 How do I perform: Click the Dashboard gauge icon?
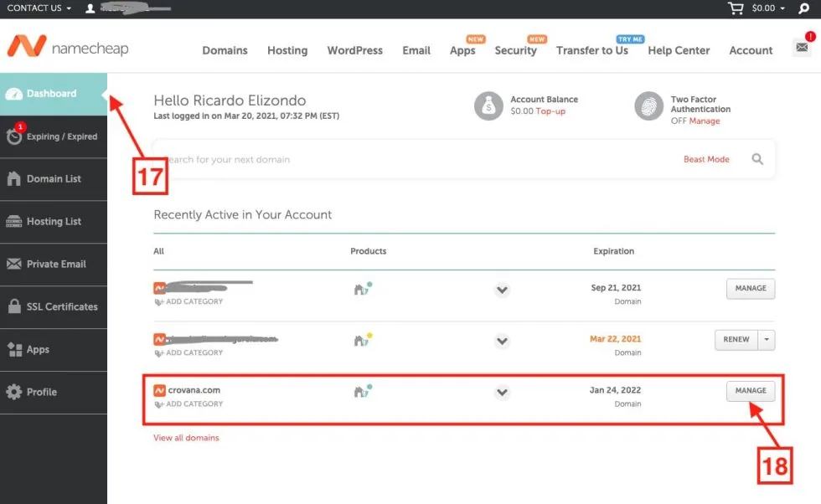coord(14,94)
